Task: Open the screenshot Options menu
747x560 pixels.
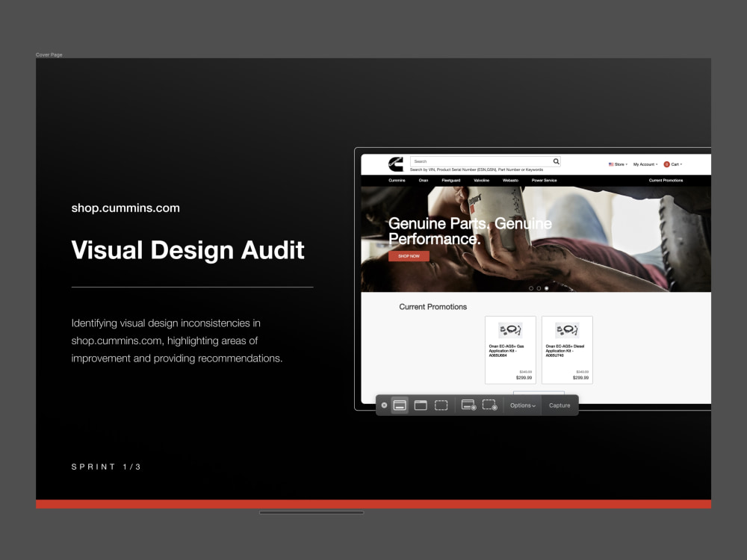Action: point(523,405)
